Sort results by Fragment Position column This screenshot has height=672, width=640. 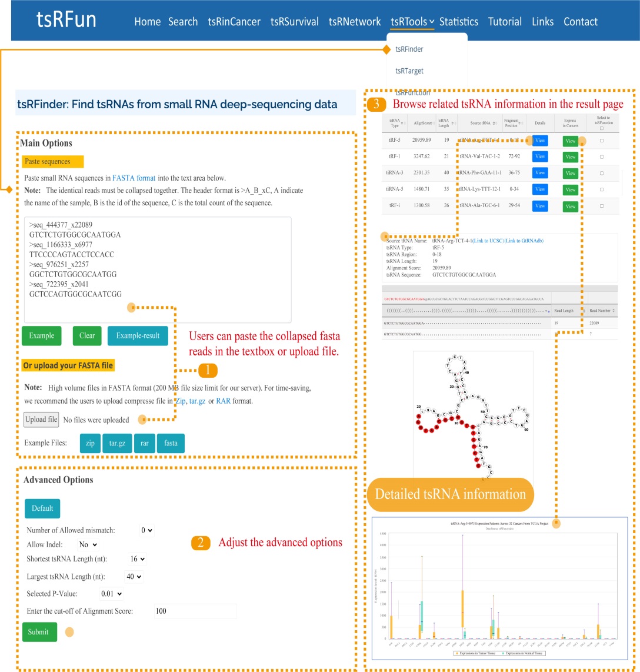point(520,124)
